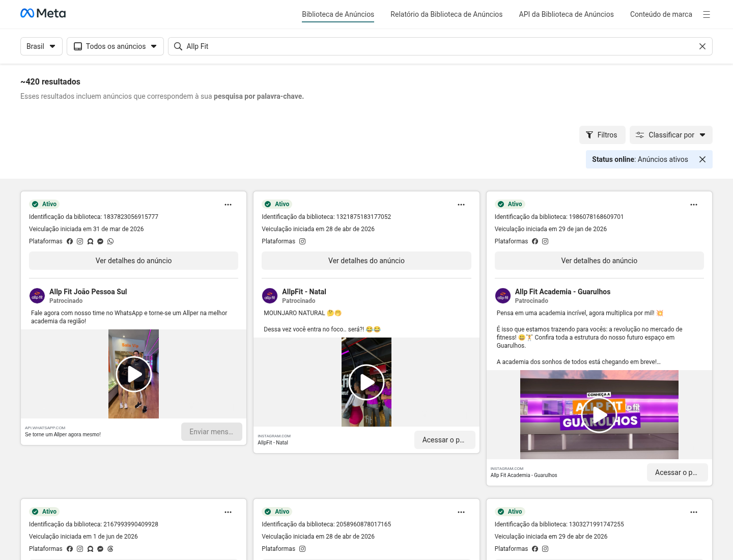
Task: Open options menu for ad 2058960878017165
Action: [461, 512]
